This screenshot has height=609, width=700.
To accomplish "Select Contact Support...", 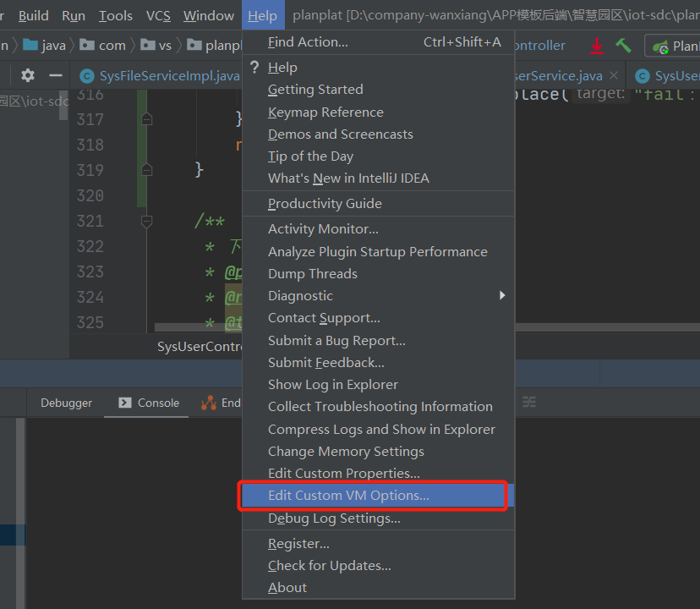I will 378,318.
